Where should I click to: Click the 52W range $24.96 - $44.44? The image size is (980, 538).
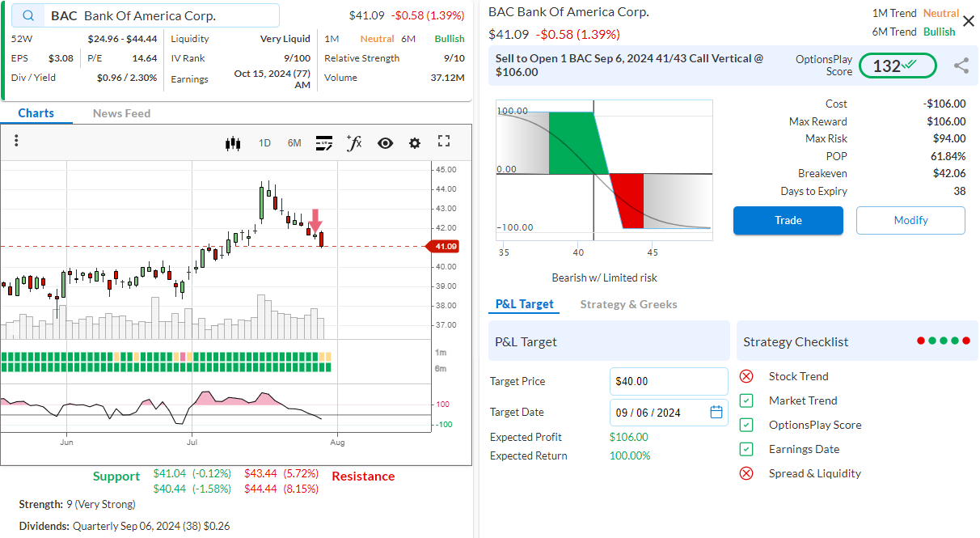[x=122, y=38]
